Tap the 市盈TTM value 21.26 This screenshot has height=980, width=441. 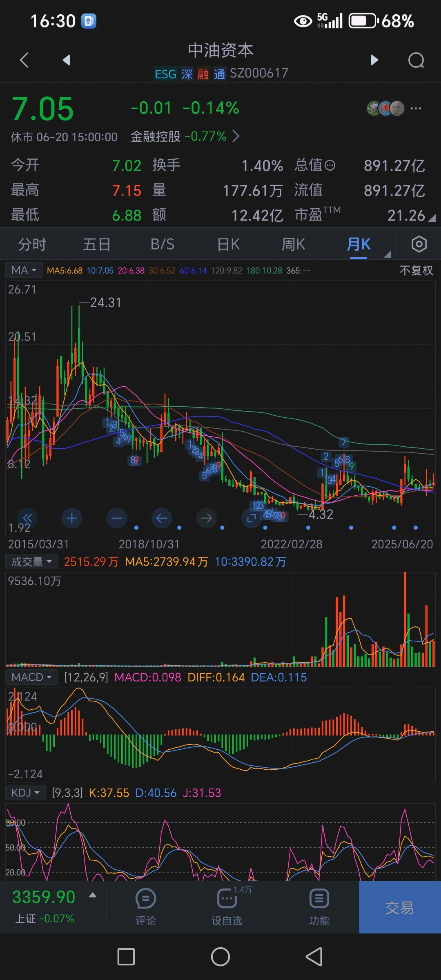pyautogui.click(x=406, y=215)
